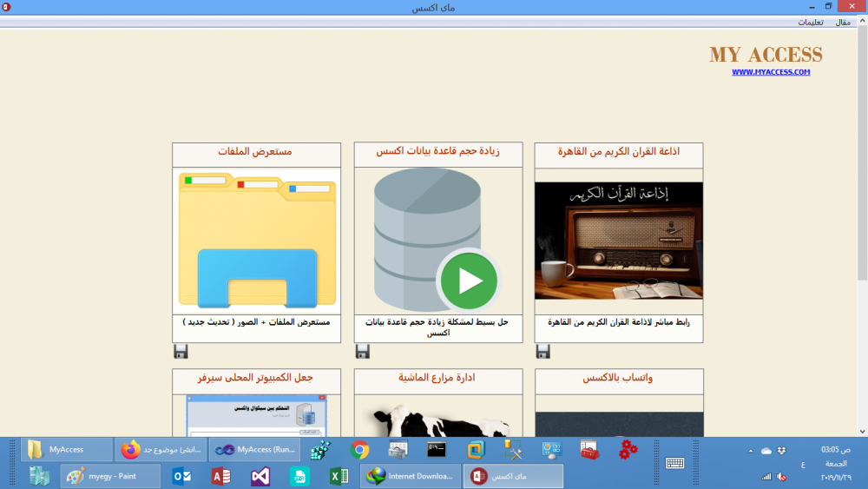This screenshot has height=489, width=868.
Task: Click the file explorer folder thumbnail
Action: (257, 240)
